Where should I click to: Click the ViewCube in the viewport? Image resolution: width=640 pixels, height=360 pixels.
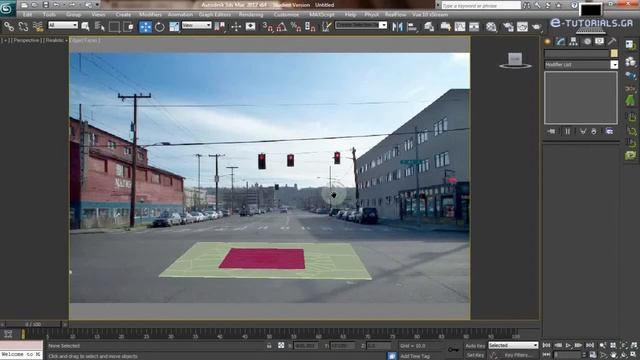click(x=515, y=60)
